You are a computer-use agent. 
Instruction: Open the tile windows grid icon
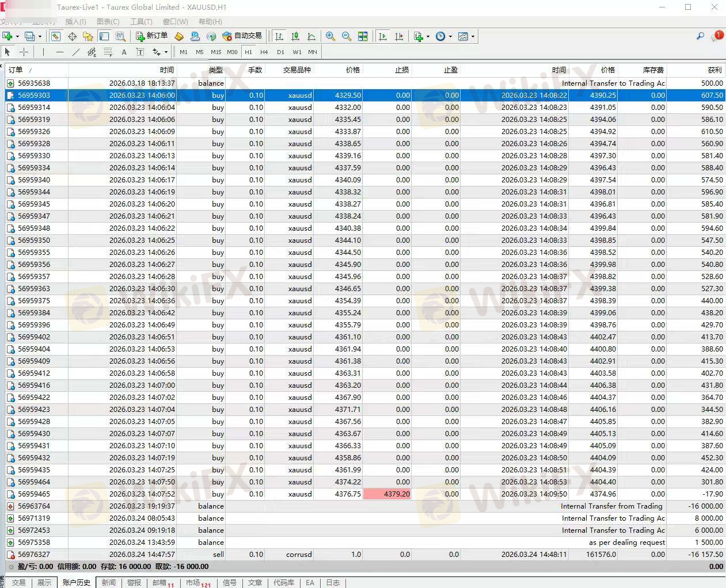coord(363,36)
